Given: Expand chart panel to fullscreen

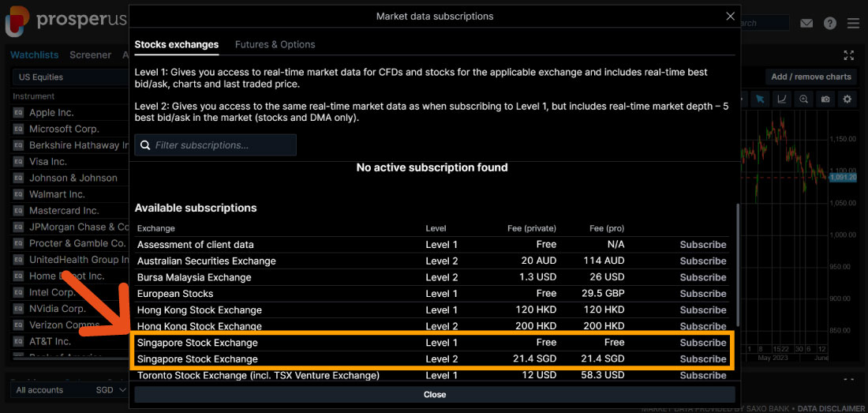Looking at the screenshot, I should pos(848,54).
